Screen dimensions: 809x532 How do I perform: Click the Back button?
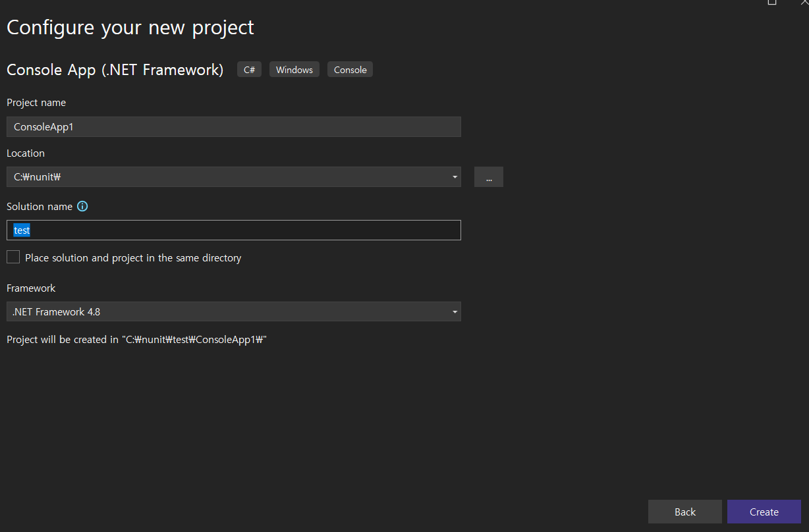[x=684, y=512]
